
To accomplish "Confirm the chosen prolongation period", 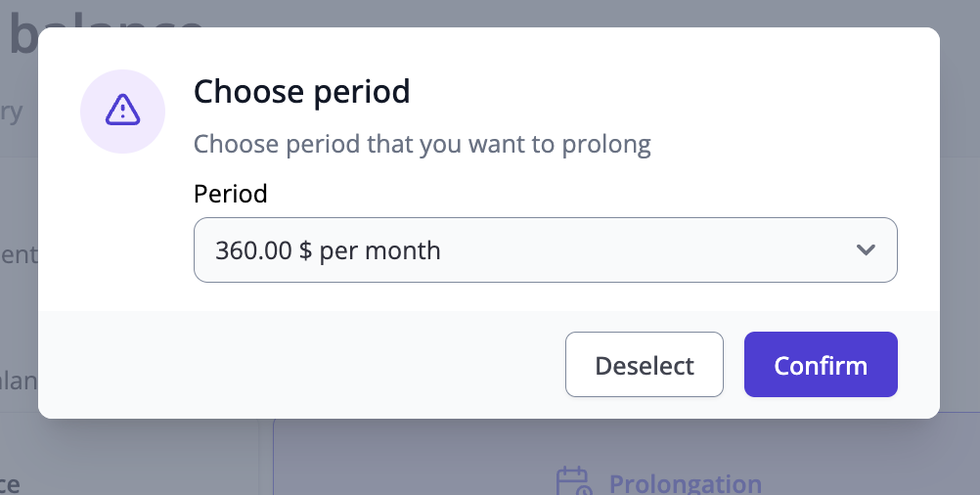I will [x=821, y=365].
